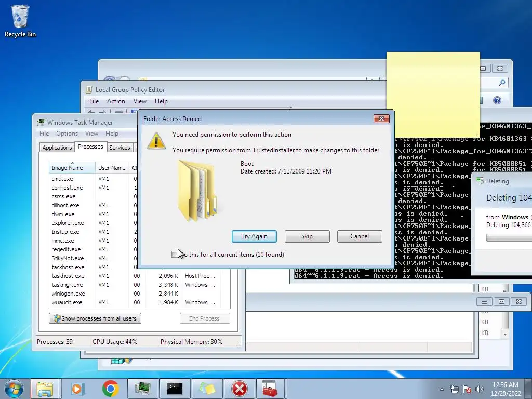Select csrss.exe process row
Viewport: 532px width, 399px height.
(x=94, y=196)
